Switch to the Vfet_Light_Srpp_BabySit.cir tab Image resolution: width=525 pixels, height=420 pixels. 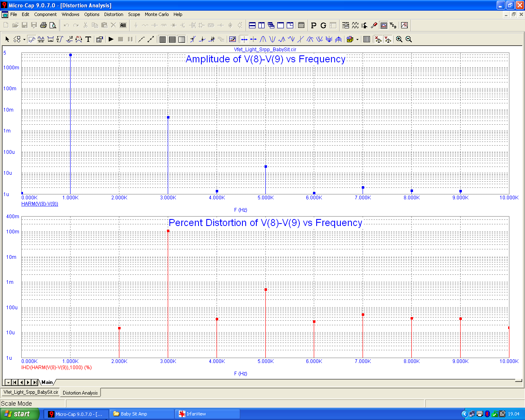pos(30,392)
